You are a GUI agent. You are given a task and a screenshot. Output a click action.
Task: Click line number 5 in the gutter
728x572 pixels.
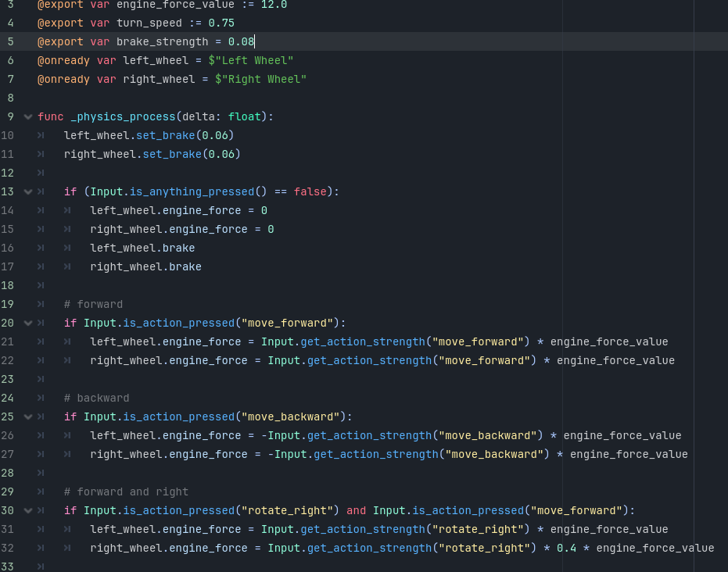point(10,42)
